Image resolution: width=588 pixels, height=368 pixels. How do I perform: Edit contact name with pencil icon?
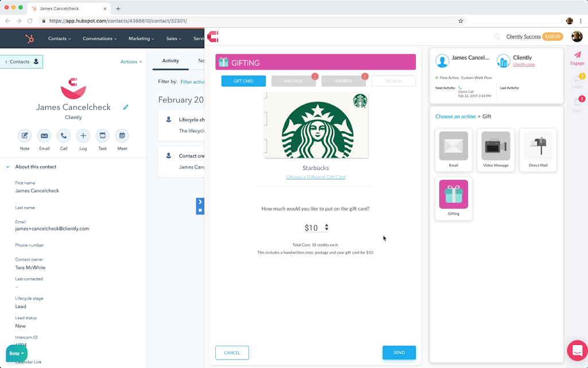126,108
